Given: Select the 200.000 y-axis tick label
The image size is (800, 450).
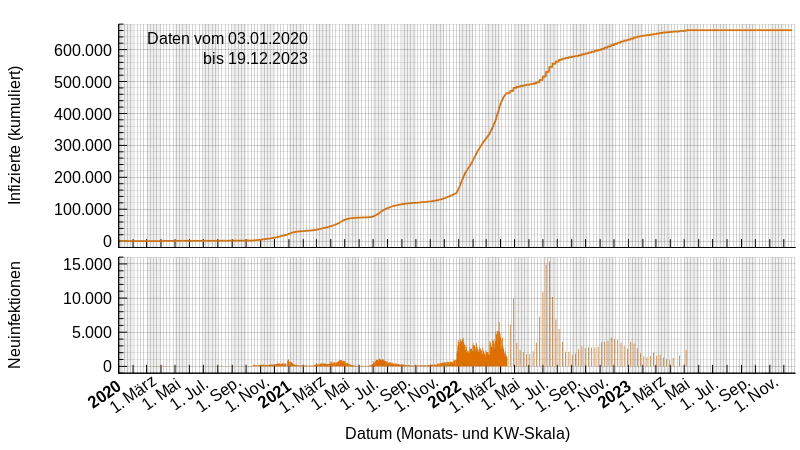Looking at the screenshot, I should (x=83, y=178).
